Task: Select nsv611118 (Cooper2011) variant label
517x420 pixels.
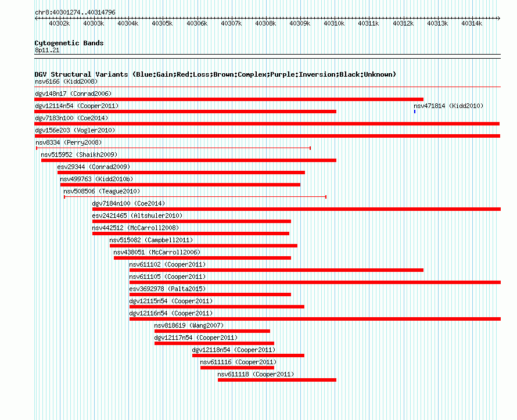Action: [256, 374]
